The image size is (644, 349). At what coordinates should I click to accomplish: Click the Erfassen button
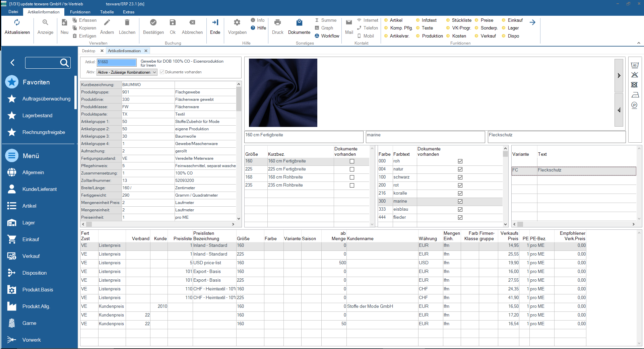click(84, 20)
